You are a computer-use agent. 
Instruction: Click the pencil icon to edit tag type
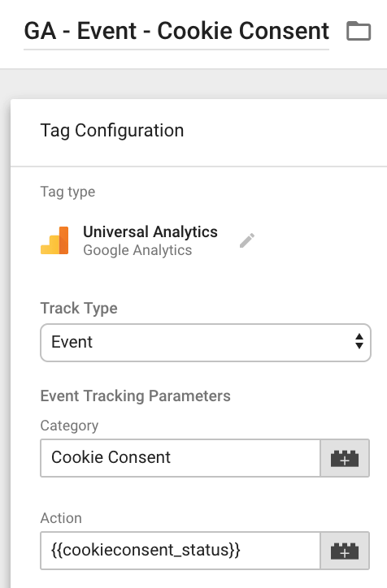247,240
